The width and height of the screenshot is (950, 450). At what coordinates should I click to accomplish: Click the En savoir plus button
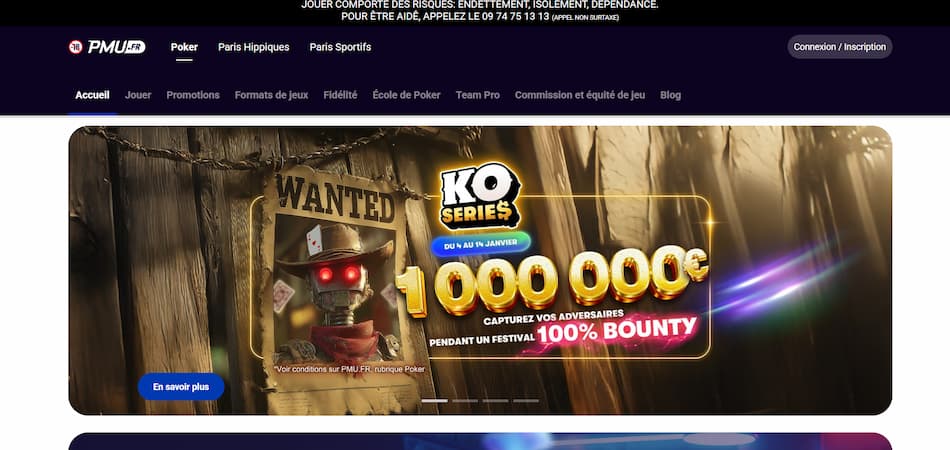(181, 386)
